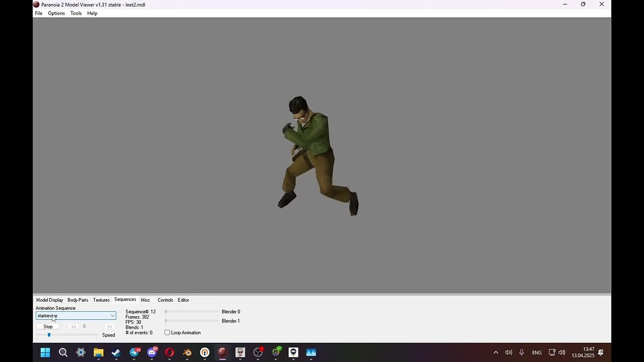The width and height of the screenshot is (644, 362).
Task: Open Discord from taskbar
Action: pyautogui.click(x=152, y=352)
